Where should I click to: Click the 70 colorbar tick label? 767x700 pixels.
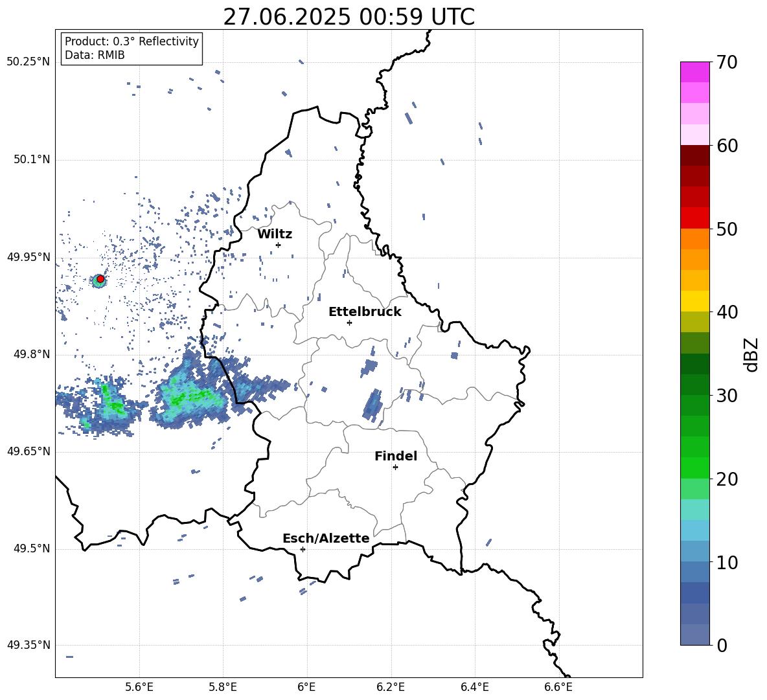tap(727, 63)
